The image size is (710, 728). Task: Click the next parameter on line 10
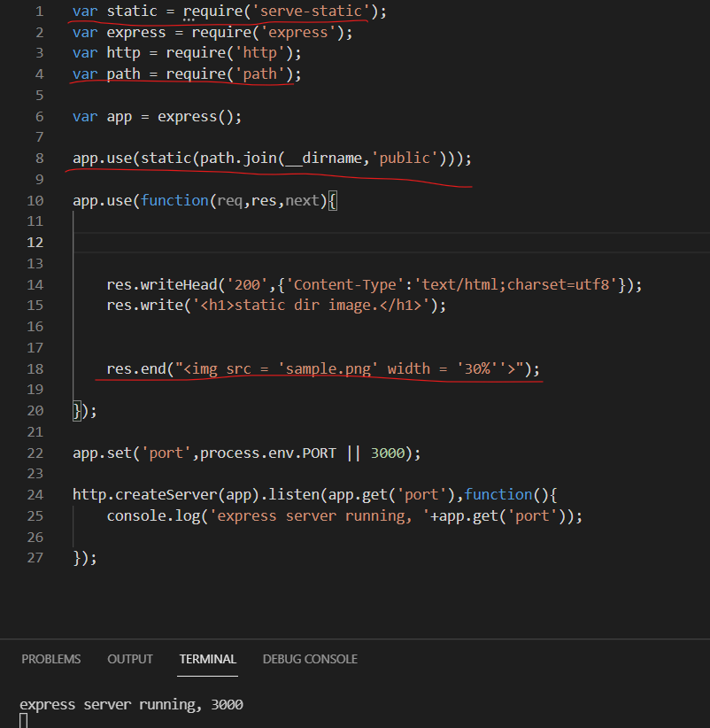point(302,200)
